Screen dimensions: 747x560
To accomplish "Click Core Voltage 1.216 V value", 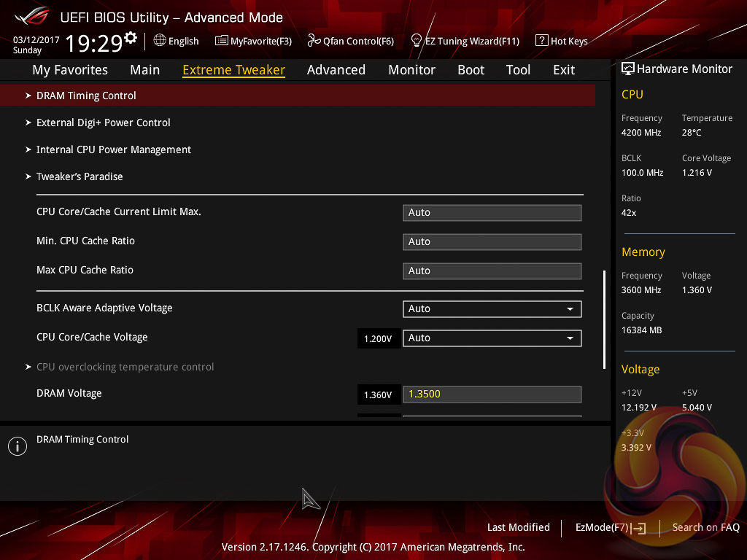I will [x=697, y=172].
